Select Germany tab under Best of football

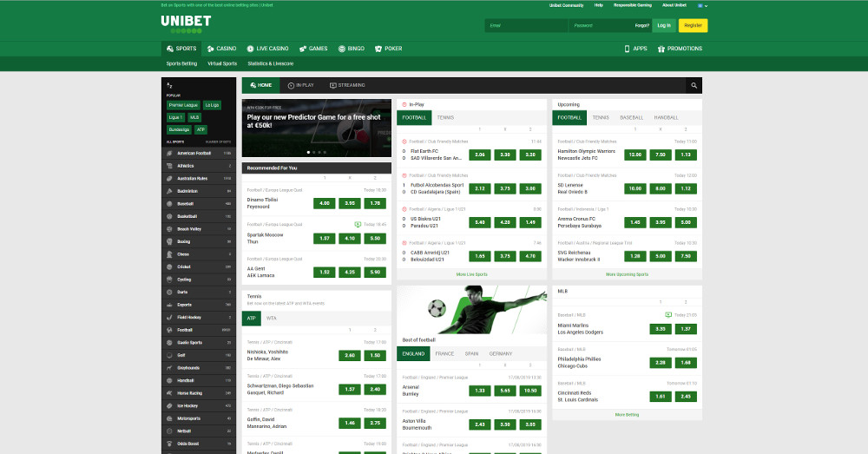(501, 354)
